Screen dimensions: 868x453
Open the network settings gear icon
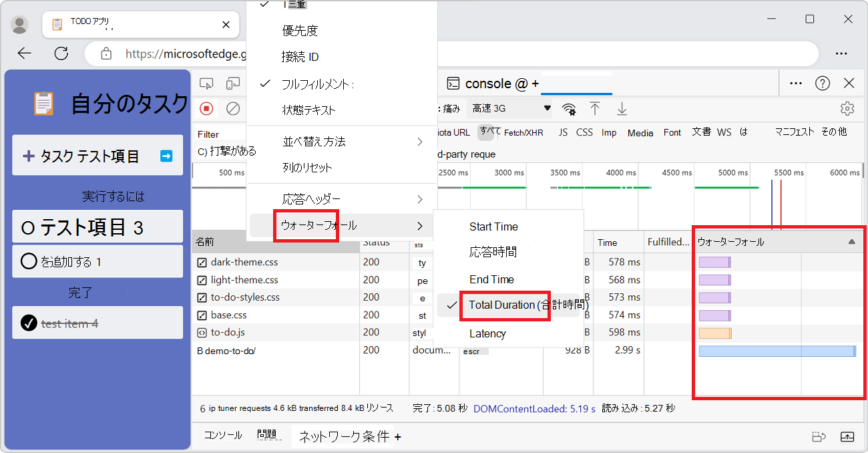click(x=847, y=108)
